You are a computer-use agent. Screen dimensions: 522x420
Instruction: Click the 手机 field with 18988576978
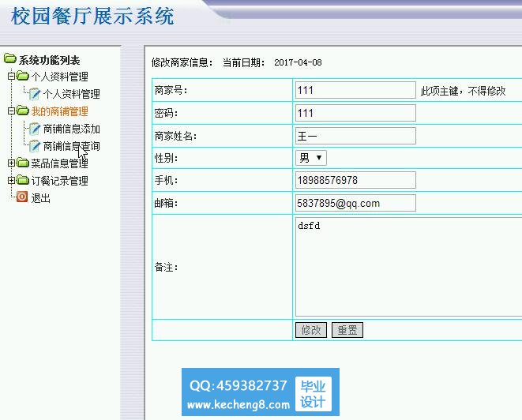pos(355,180)
